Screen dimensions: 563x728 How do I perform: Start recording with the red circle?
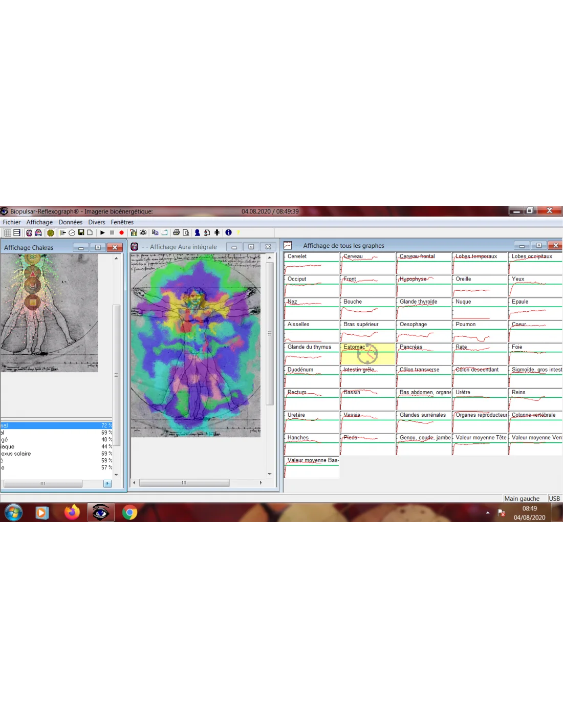click(x=121, y=232)
